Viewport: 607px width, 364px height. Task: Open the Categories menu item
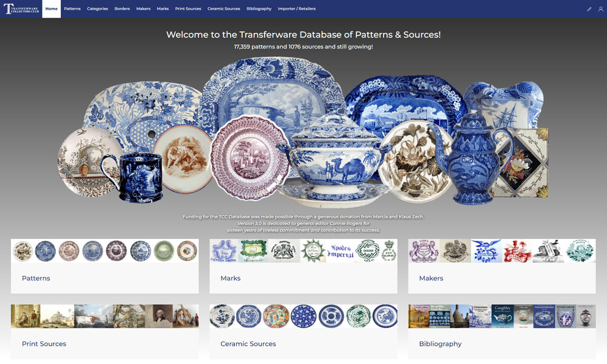tap(98, 9)
